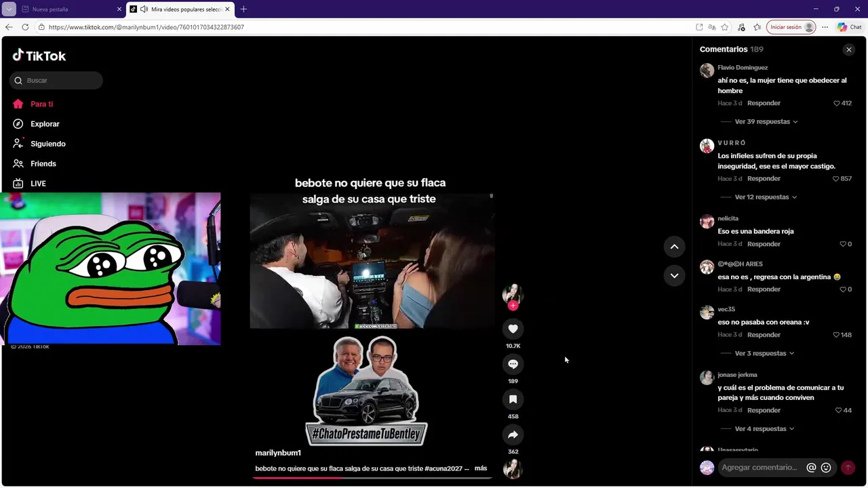This screenshot has height=488, width=868.
Task: Open Flavio Dominguez's profile name
Action: [x=743, y=68]
